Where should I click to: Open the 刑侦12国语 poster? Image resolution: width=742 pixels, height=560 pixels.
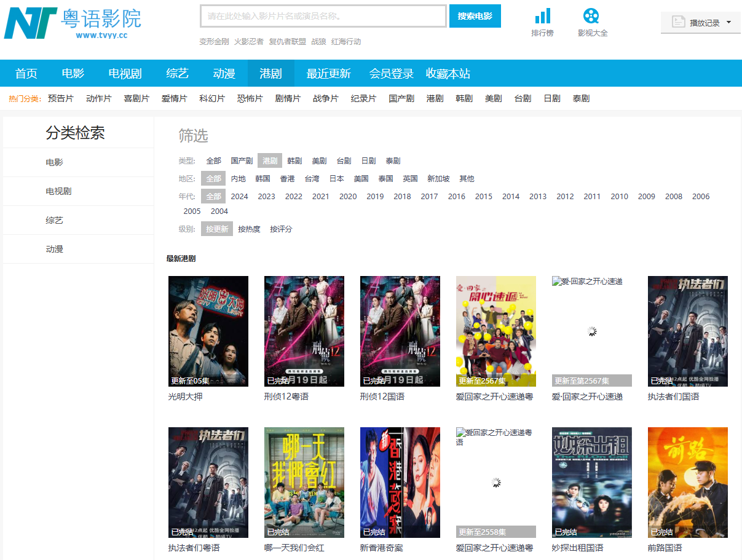400,331
